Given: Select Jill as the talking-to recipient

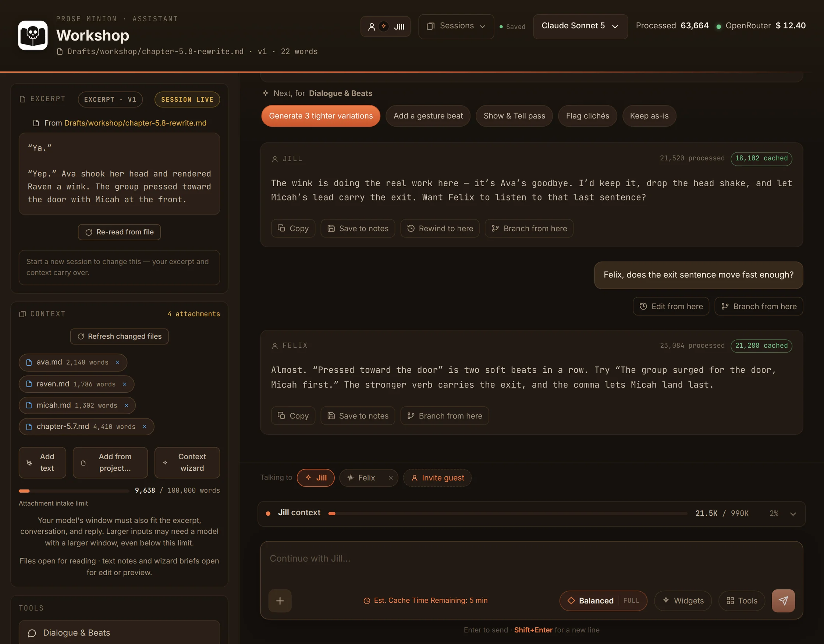Looking at the screenshot, I should pyautogui.click(x=315, y=478).
